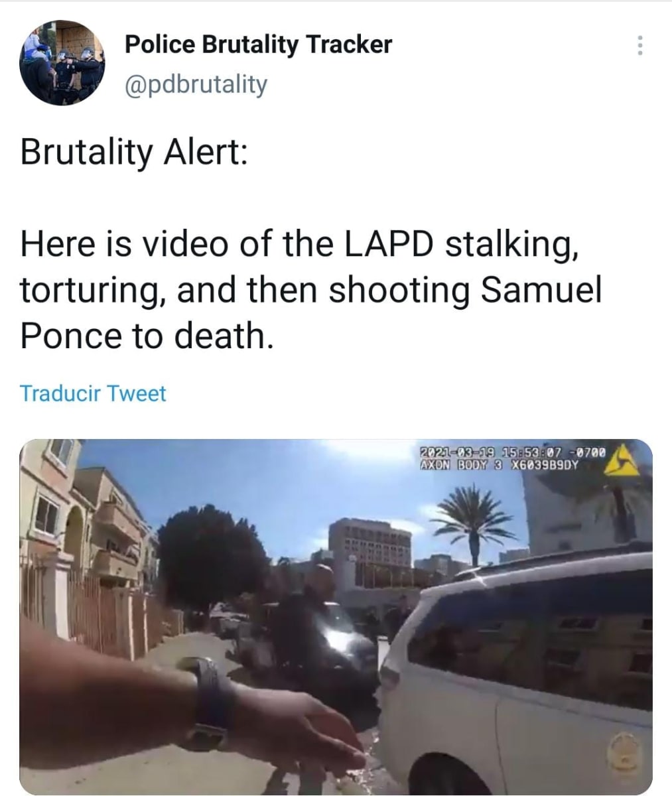Click the Traducir Tweet link

[x=93, y=393]
